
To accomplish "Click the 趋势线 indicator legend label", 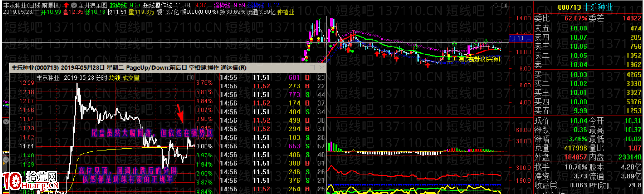I will pyautogui.click(x=119, y=5).
